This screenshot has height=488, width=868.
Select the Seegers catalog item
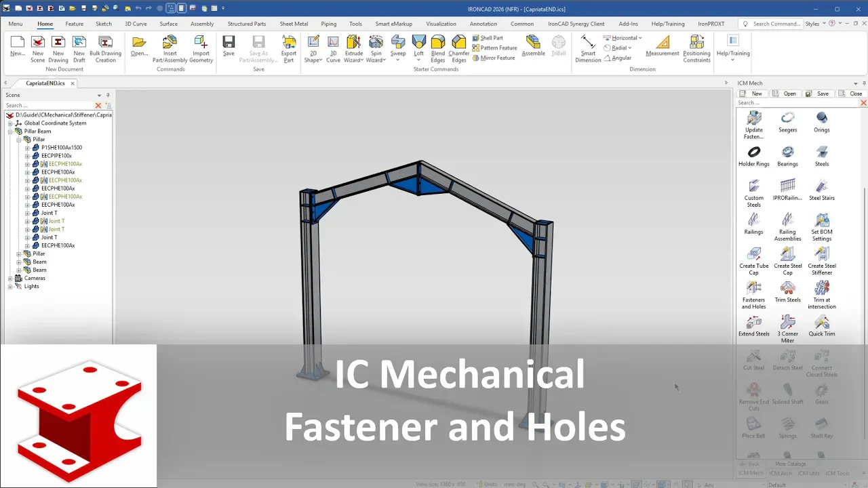(788, 122)
